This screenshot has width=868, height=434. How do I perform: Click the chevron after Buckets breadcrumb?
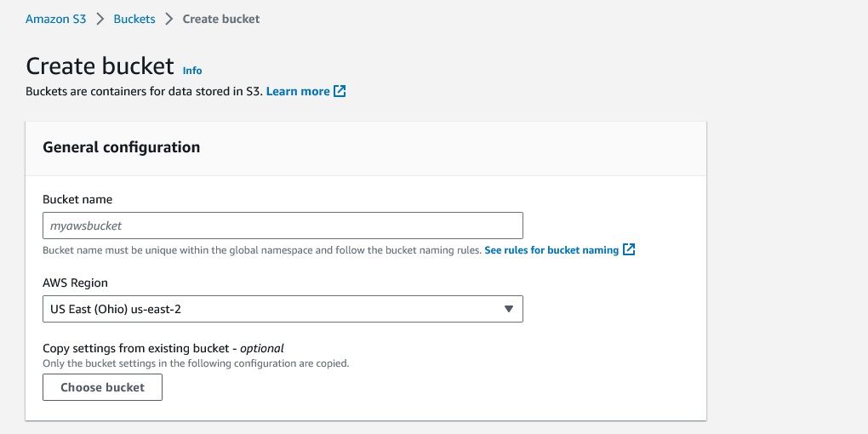pyautogui.click(x=168, y=19)
